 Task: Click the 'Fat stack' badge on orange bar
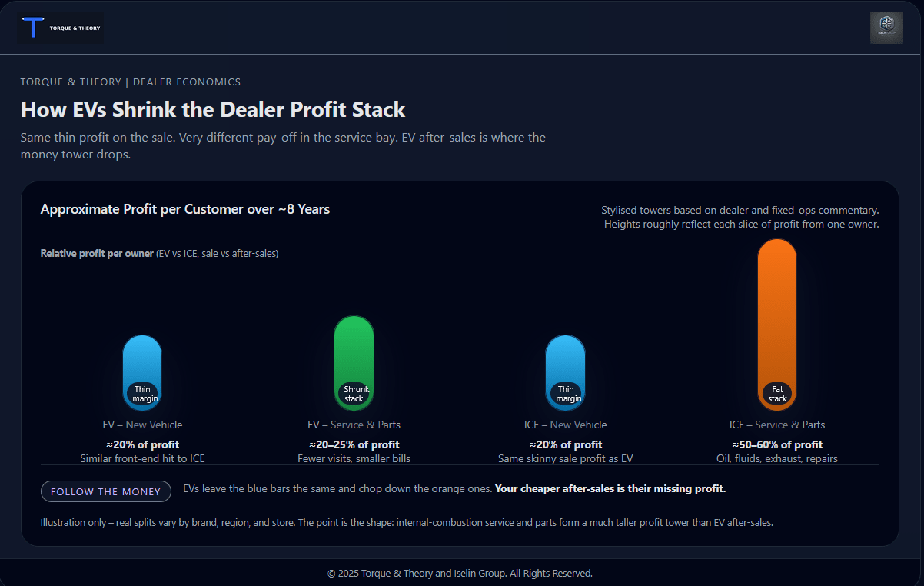coord(776,393)
